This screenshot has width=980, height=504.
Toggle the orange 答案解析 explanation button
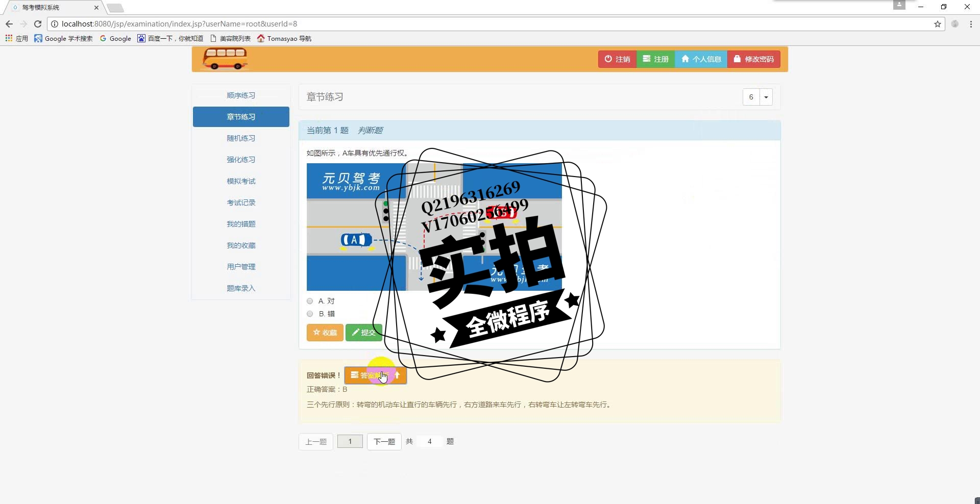click(x=376, y=375)
